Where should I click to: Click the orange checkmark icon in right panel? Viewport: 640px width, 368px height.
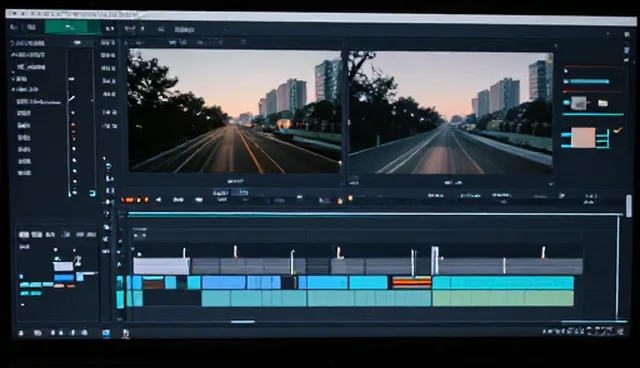pyautogui.click(x=618, y=131)
